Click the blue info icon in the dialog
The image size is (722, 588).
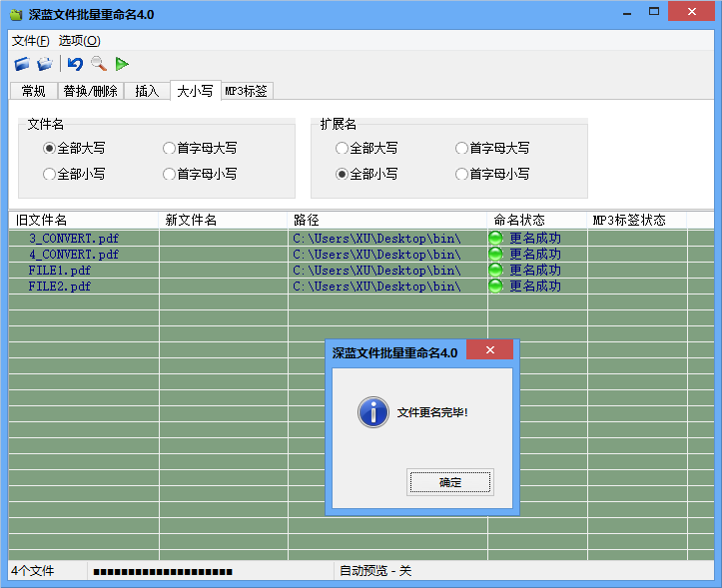click(373, 412)
